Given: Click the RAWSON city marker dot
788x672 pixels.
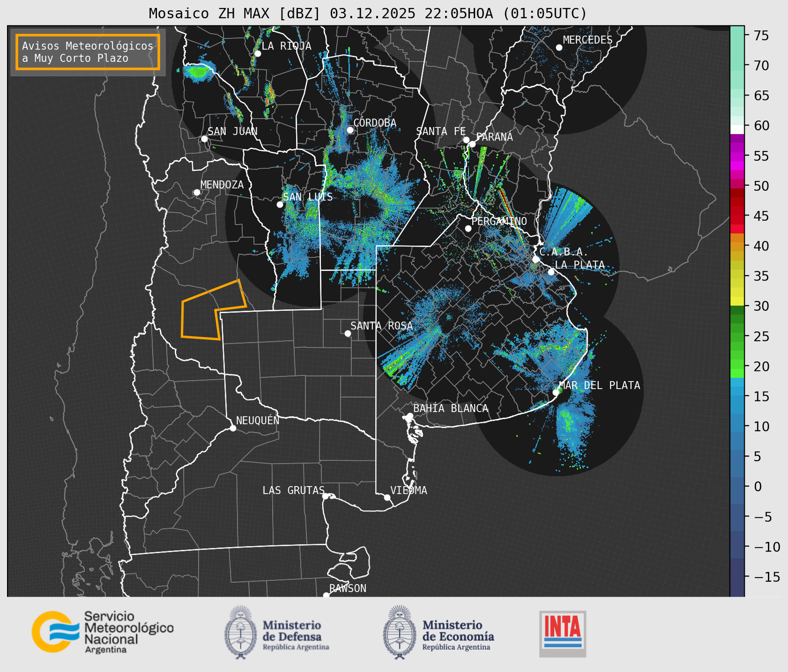Looking at the screenshot, I should click(x=326, y=595).
